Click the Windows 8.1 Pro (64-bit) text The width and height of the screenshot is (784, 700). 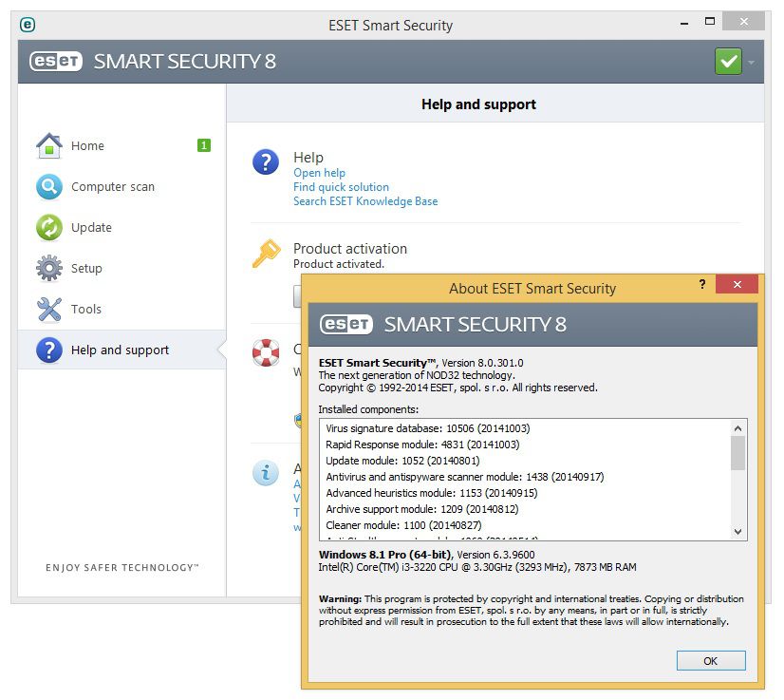[x=385, y=555]
